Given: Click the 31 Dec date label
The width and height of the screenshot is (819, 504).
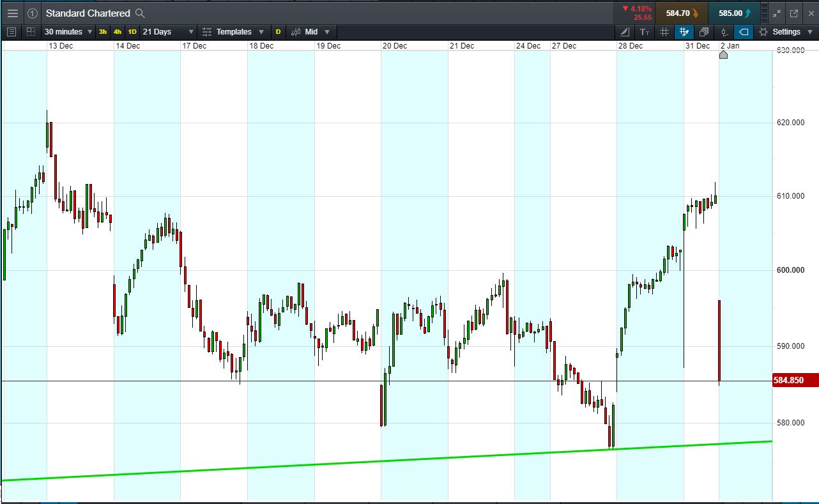Looking at the screenshot, I should click(698, 46).
